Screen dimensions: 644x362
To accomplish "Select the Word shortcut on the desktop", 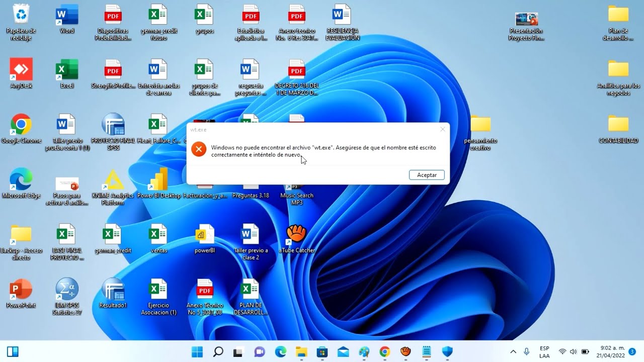I will [x=67, y=20].
